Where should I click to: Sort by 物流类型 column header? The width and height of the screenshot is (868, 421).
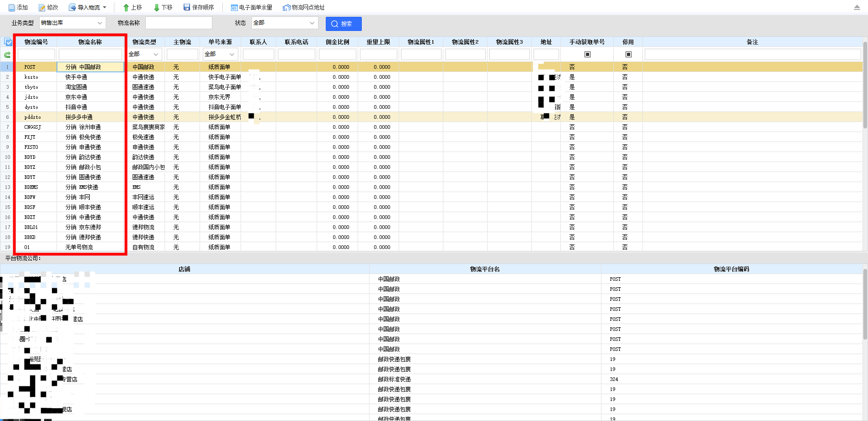point(144,42)
